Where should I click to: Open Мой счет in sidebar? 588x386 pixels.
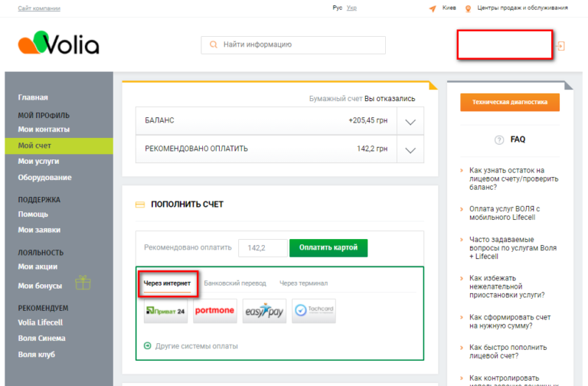pos(59,146)
